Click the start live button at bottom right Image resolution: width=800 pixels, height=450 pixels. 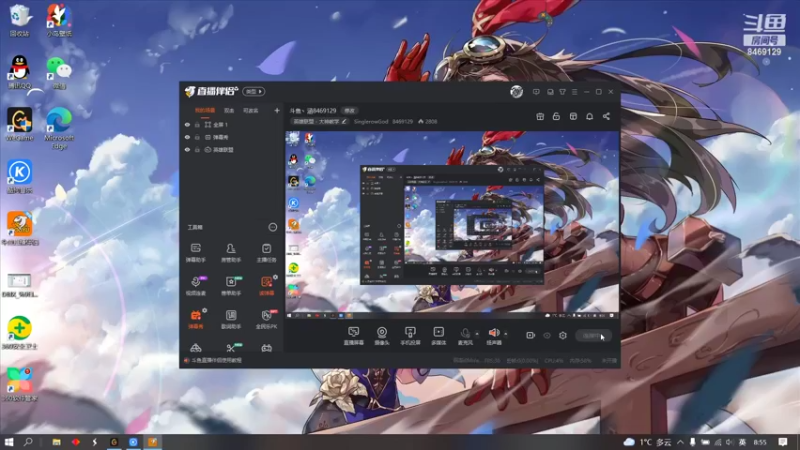pyautogui.click(x=593, y=336)
